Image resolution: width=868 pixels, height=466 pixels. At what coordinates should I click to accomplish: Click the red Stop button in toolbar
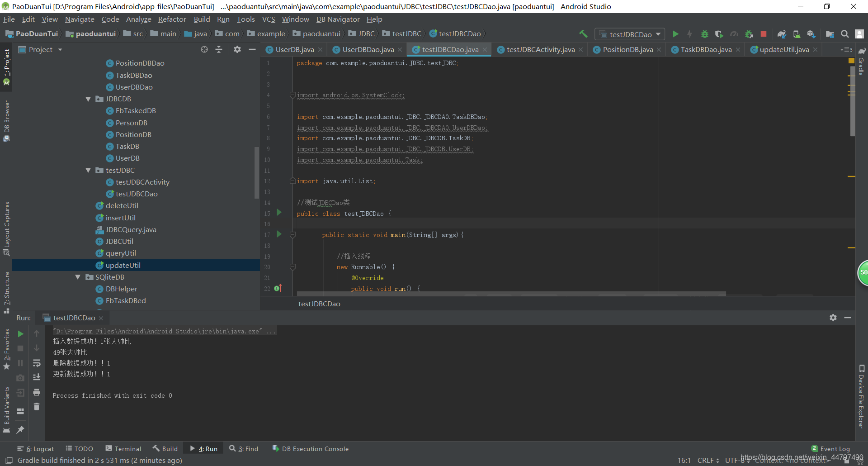tap(764, 34)
